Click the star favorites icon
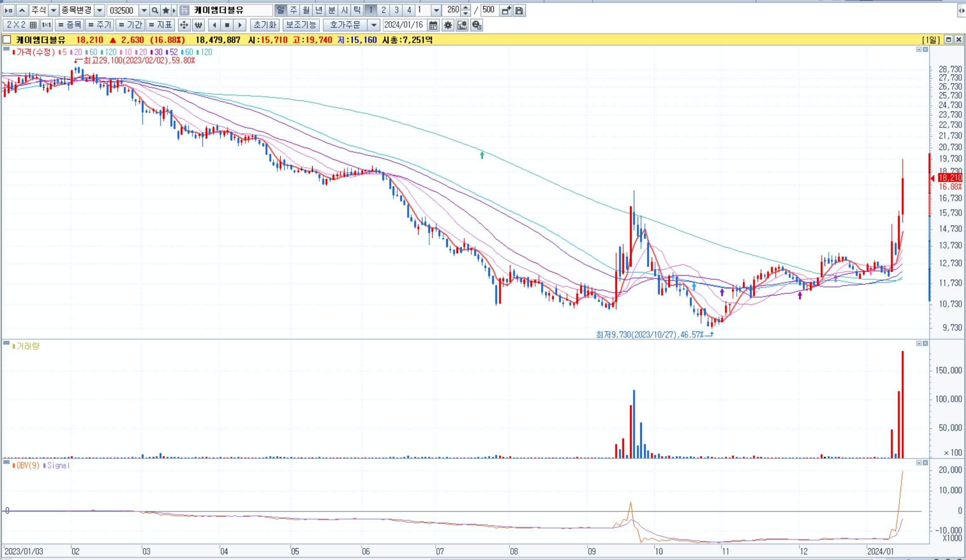966x560 pixels. pos(166,10)
